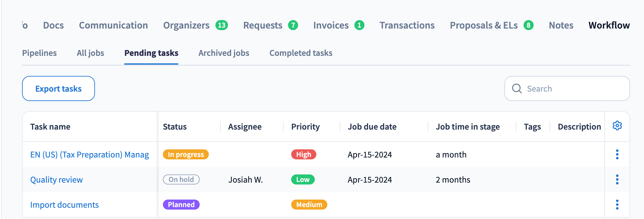This screenshot has width=644, height=219.
Task: Click the High priority label
Action: [x=303, y=154]
